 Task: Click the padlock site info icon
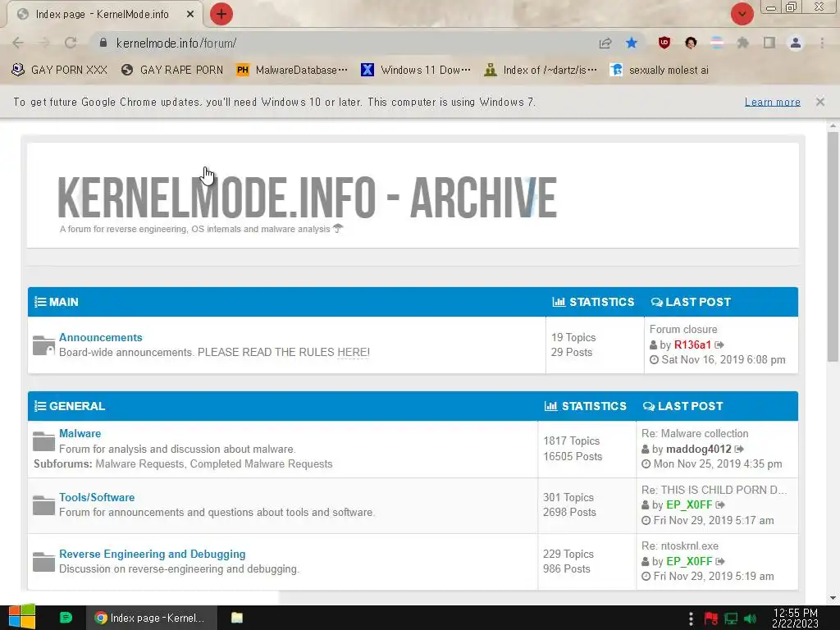pos(103,43)
